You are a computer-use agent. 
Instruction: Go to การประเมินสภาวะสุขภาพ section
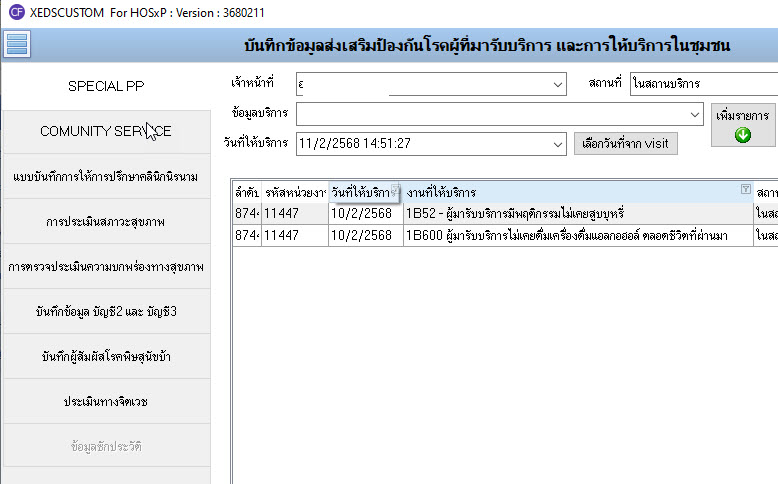tap(106, 222)
